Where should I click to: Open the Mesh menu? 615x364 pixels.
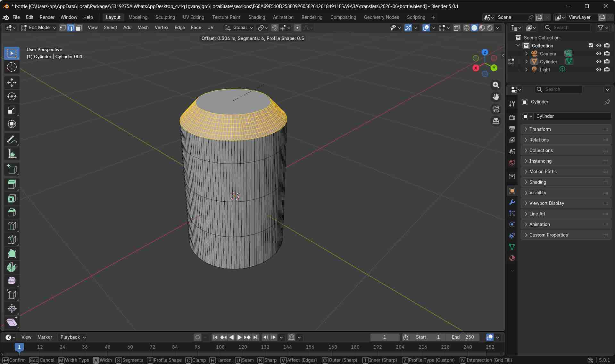tap(143, 28)
